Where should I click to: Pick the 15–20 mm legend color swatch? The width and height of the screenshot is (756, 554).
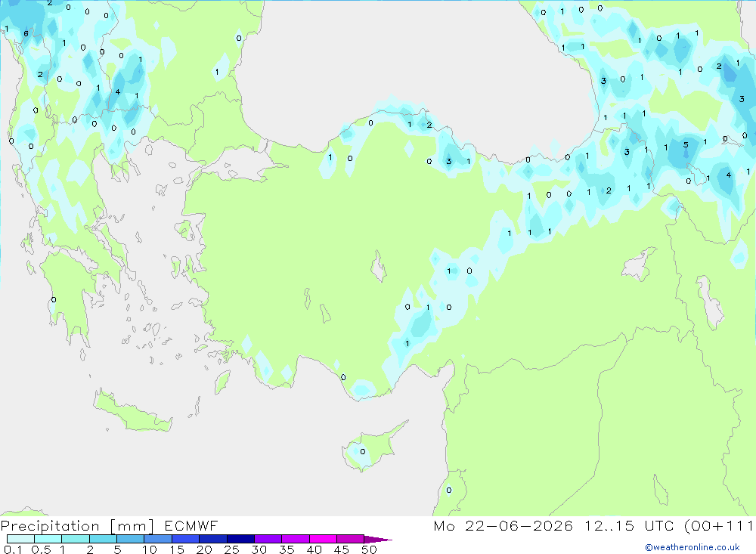click(x=186, y=539)
